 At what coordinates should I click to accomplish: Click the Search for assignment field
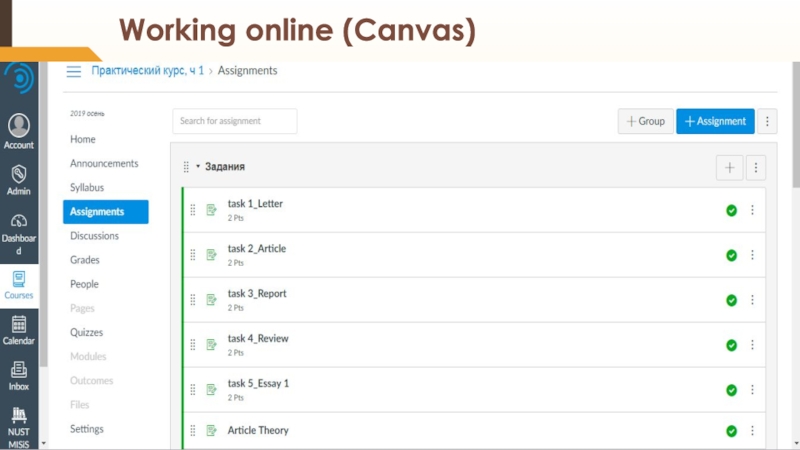point(234,121)
